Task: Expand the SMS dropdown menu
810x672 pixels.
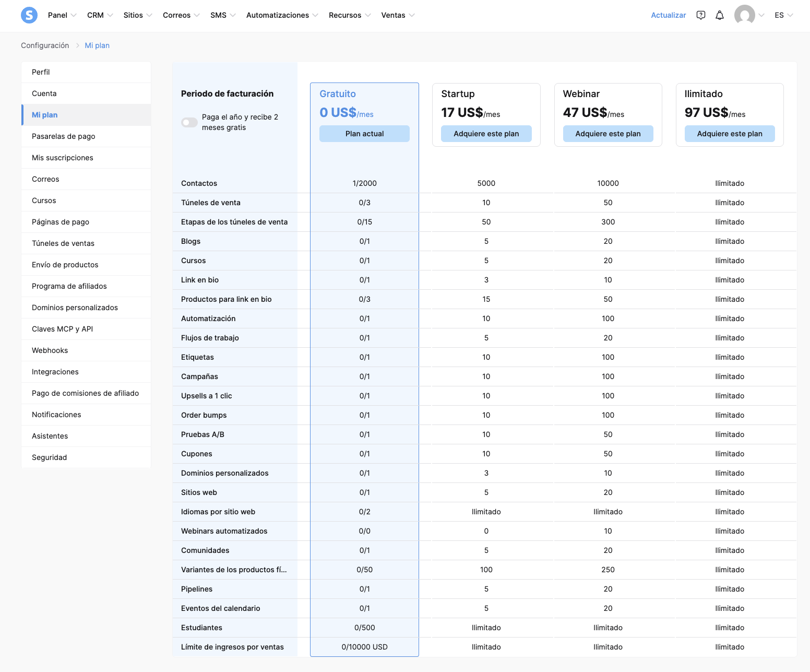Action: click(223, 15)
